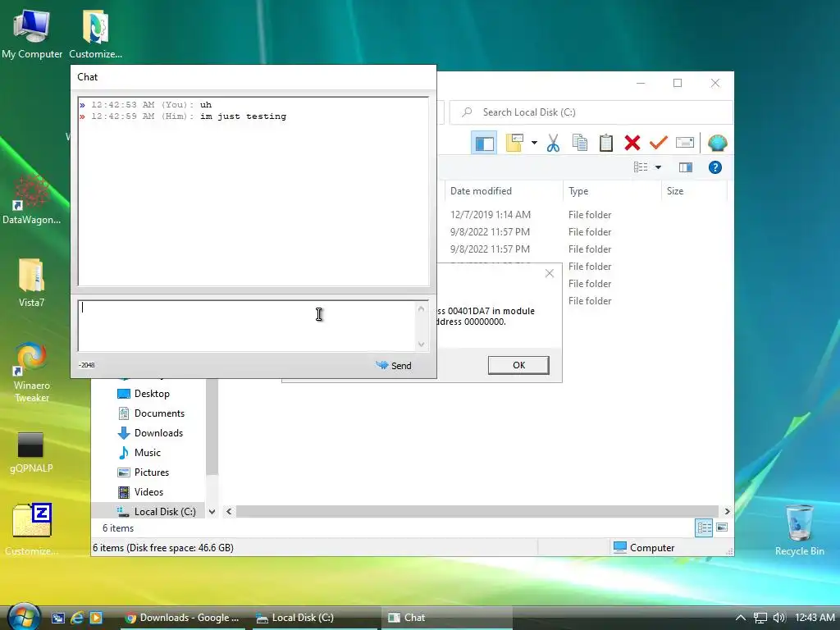Select the DataWagon desktop shortcut

coord(31,199)
